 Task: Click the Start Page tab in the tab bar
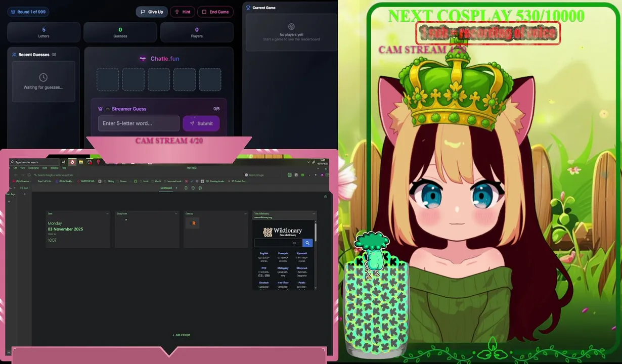coord(24,188)
